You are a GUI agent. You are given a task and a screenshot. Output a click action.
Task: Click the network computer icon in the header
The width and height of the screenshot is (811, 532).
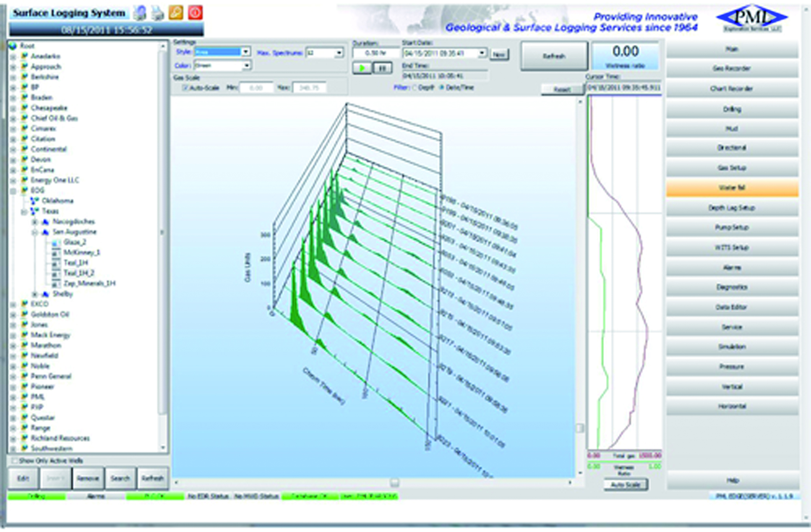tap(140, 13)
